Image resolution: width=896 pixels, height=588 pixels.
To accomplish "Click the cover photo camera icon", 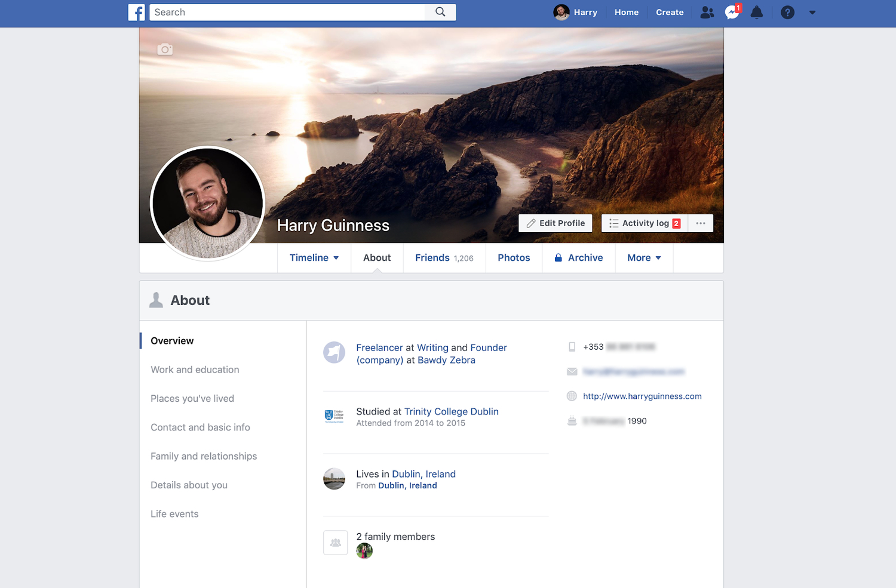I will coord(165,50).
